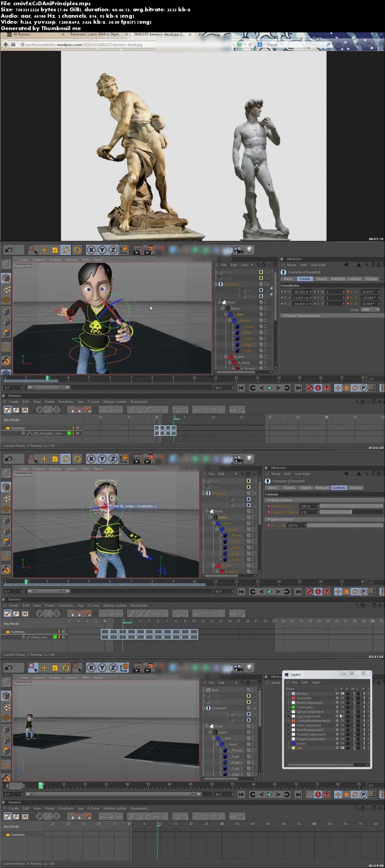
Task: Click the Google search box in the browser
Action: [293, 44]
